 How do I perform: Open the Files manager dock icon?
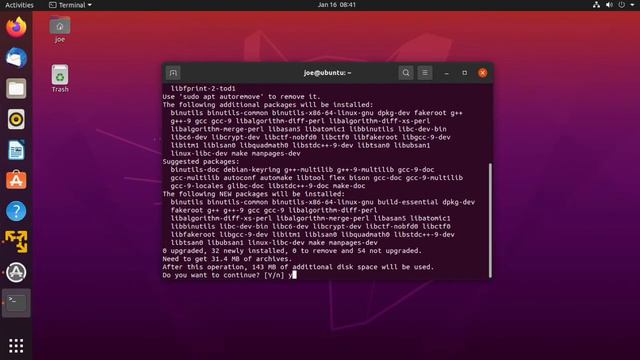[16, 88]
